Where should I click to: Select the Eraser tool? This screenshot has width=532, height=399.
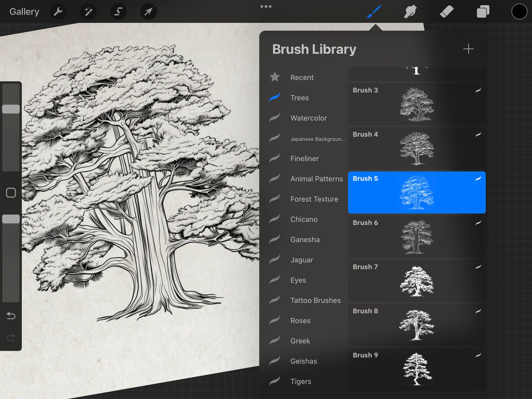447,12
